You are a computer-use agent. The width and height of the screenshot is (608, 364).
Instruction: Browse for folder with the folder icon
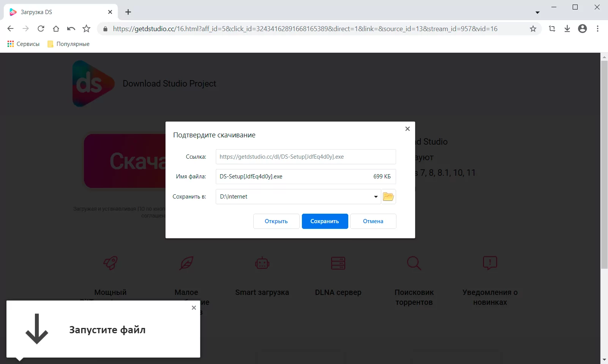coord(388,197)
